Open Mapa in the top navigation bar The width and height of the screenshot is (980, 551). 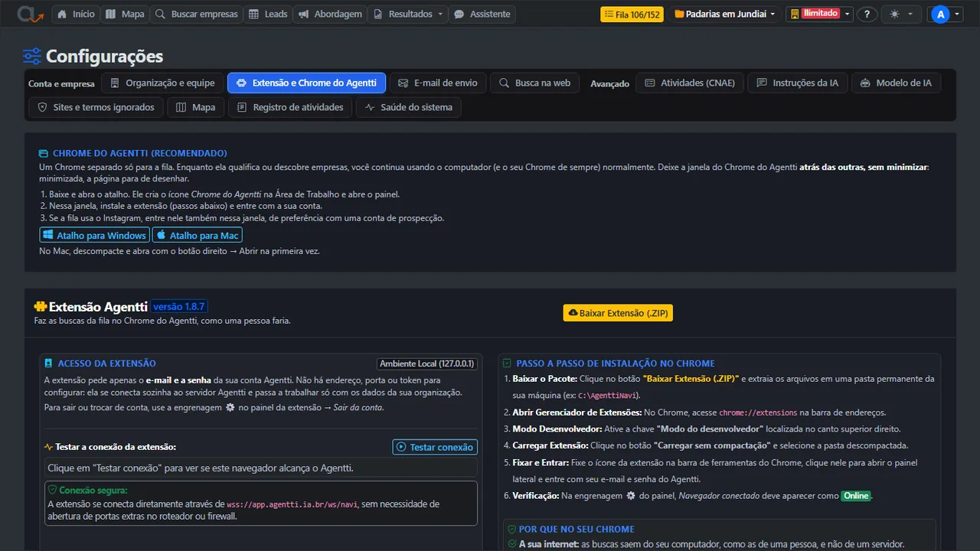[x=124, y=14]
